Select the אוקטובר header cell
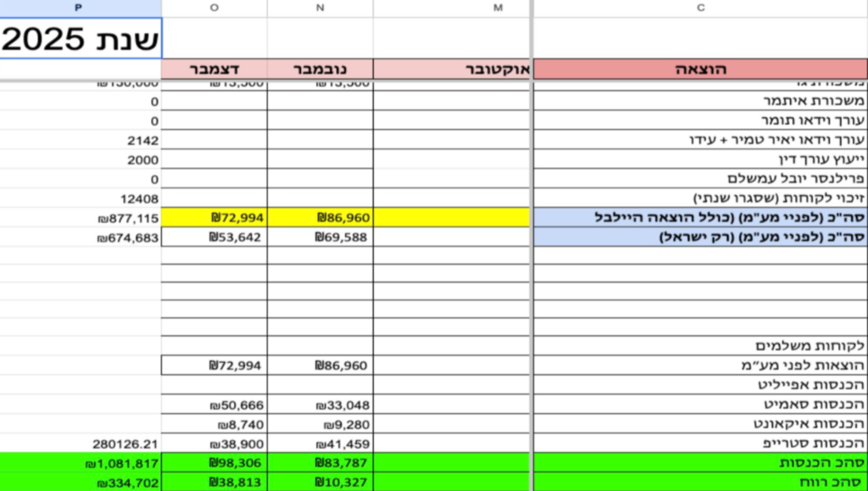 pos(452,70)
